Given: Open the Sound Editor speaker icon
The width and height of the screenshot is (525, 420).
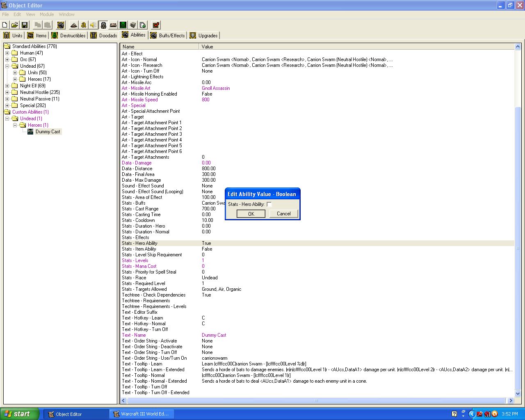Looking at the screenshot, I should pos(93,25).
